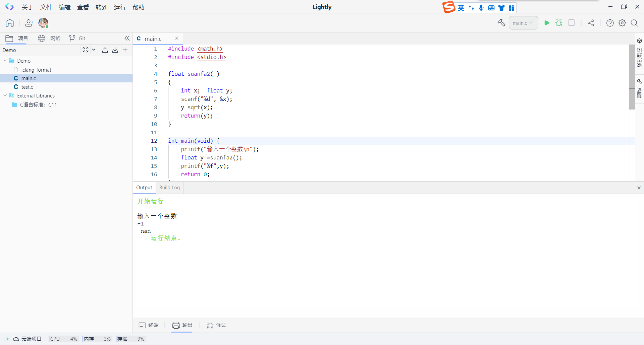Open the 帮助 menu

[x=138, y=7]
